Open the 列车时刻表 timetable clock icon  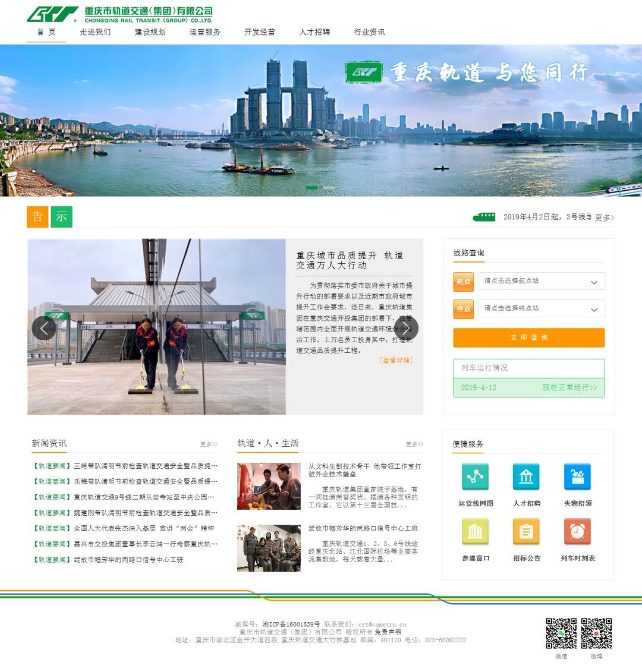point(577,532)
